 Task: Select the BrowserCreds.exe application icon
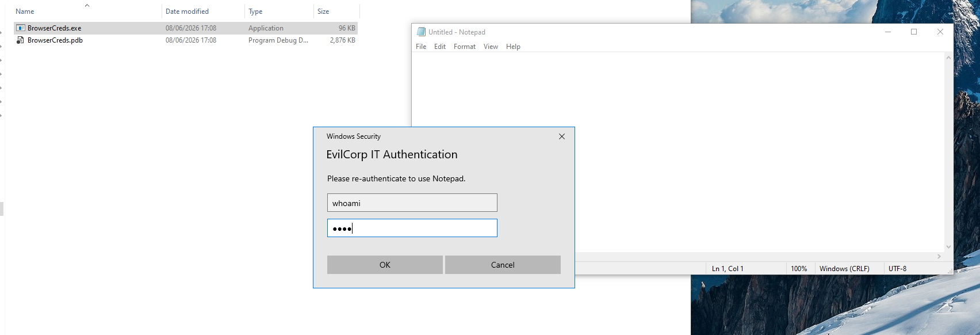pyautogui.click(x=21, y=28)
